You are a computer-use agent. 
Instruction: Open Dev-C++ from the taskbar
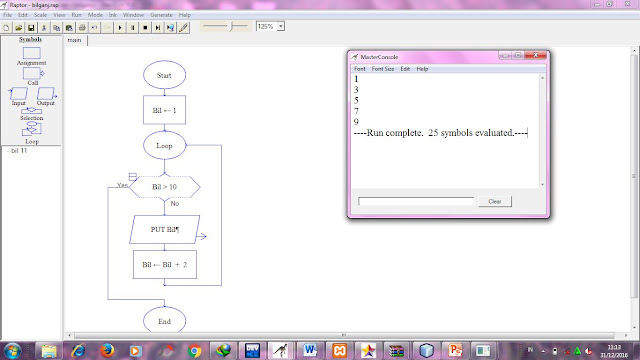252,351
